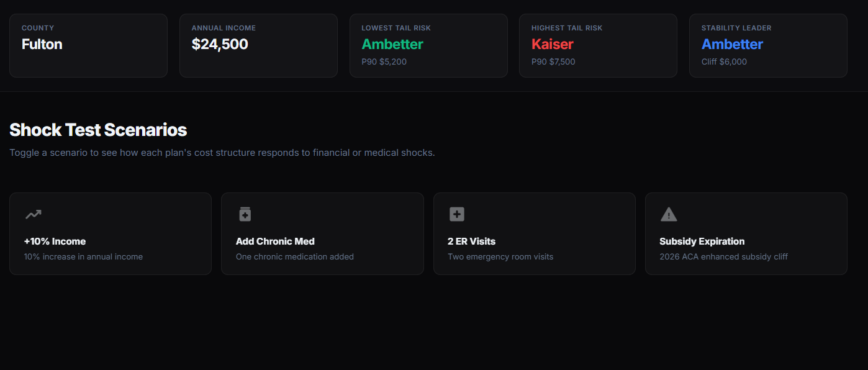The height and width of the screenshot is (370, 868).
Task: Click the P90 $7,500 value
Action: (x=553, y=62)
